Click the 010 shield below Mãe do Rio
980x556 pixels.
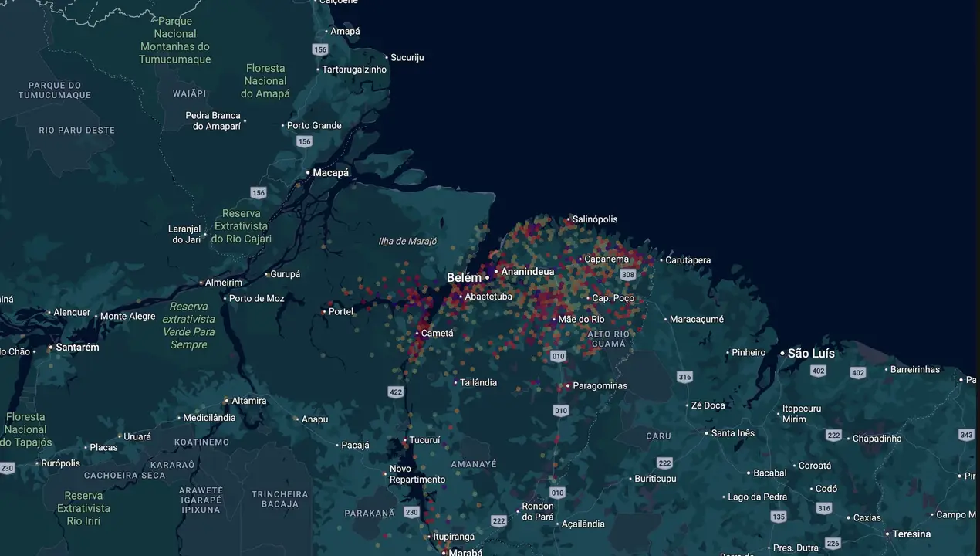click(559, 356)
